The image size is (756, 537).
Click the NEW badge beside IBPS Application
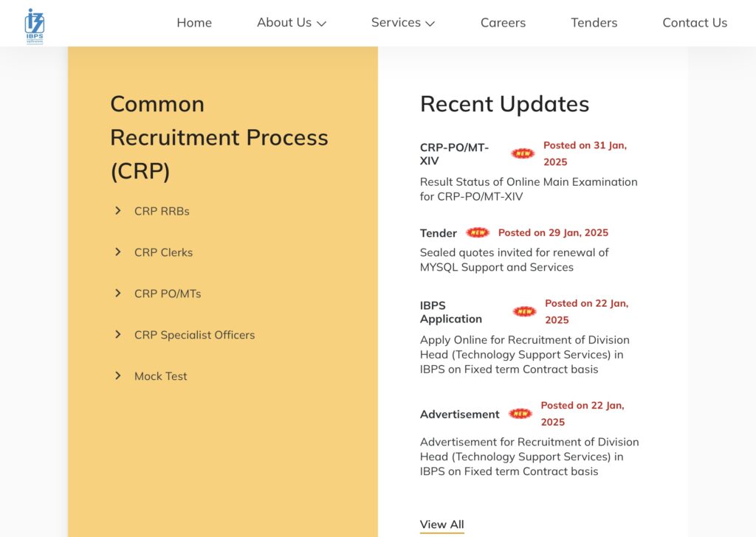coord(524,311)
